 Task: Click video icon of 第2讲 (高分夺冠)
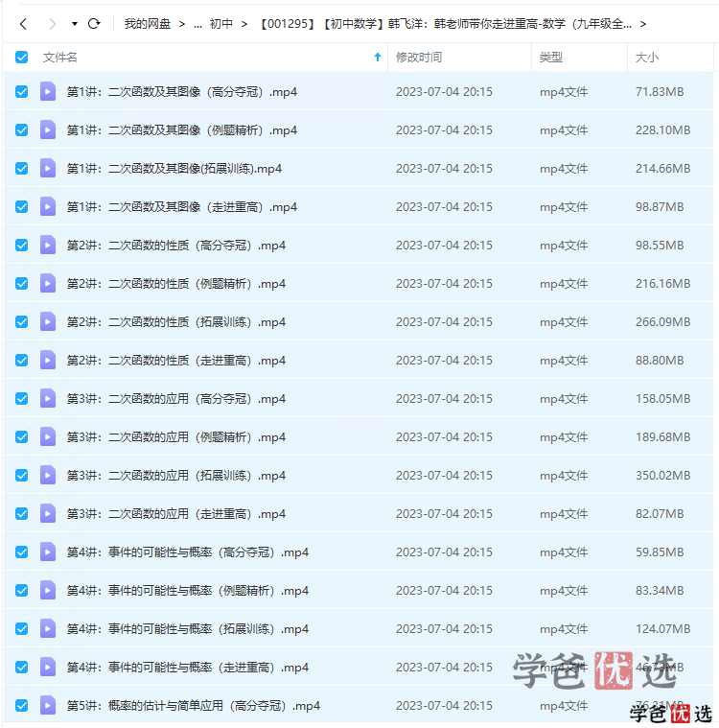click(x=47, y=245)
